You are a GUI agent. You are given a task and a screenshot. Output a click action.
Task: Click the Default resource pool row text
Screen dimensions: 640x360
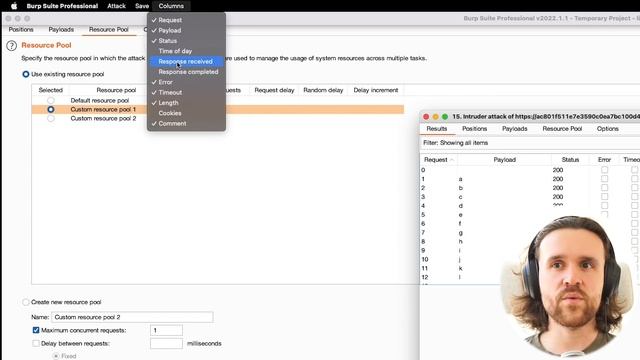click(x=100, y=100)
